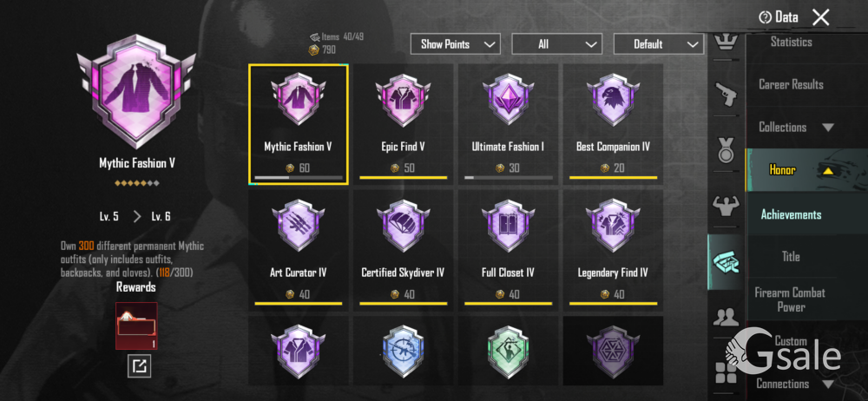The height and width of the screenshot is (401, 868).
Task: Click the crown icon in sidebar
Action: [x=726, y=43]
